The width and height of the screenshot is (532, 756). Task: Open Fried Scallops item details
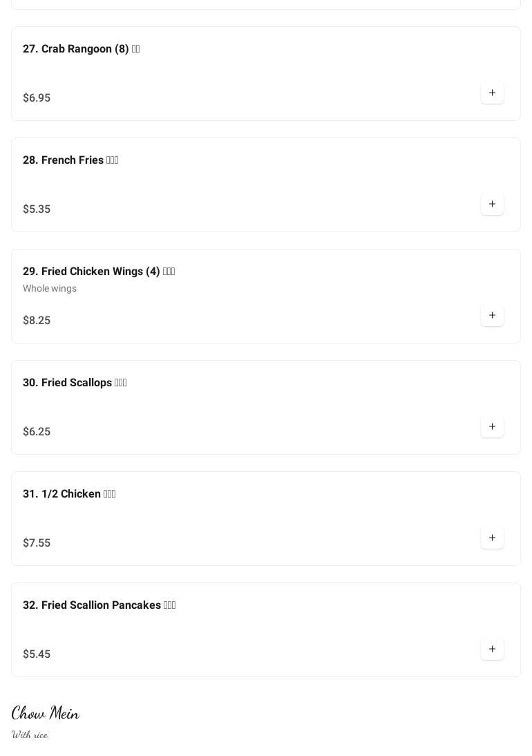[x=75, y=383]
